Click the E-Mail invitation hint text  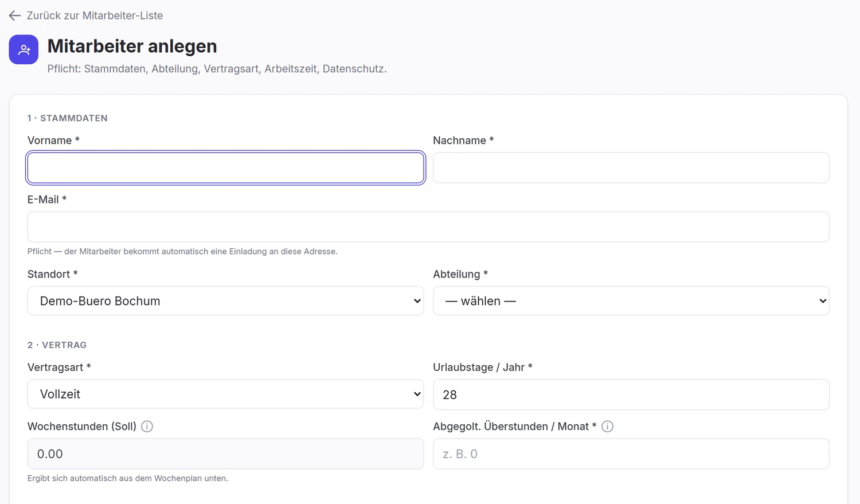(x=182, y=251)
